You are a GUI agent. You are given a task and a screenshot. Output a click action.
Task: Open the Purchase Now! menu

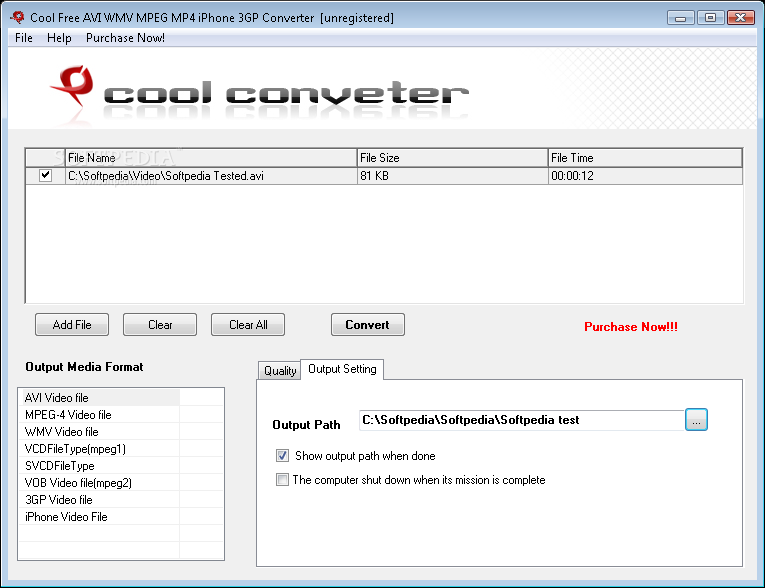(x=125, y=38)
